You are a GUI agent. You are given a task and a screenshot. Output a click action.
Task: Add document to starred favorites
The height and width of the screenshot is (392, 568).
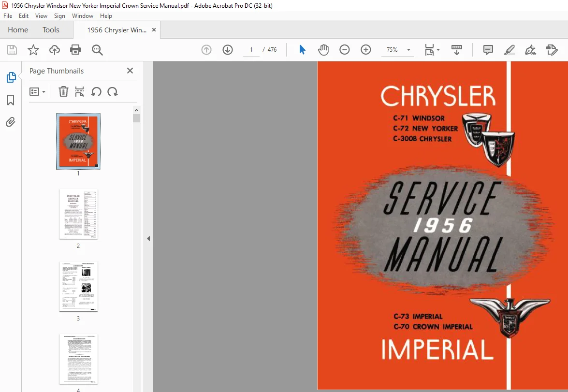[33, 50]
